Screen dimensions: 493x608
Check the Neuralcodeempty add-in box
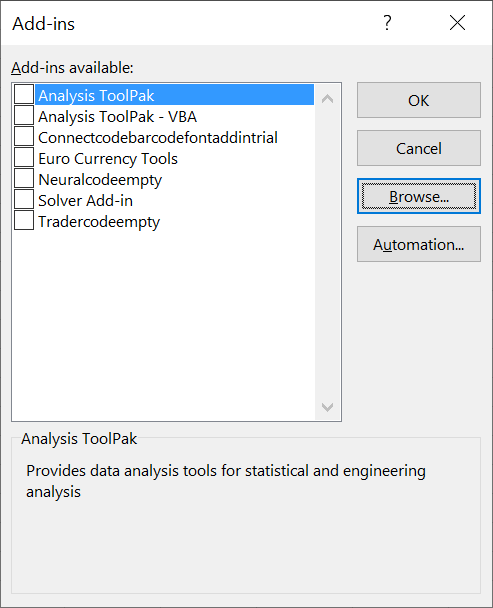[x=24, y=178]
